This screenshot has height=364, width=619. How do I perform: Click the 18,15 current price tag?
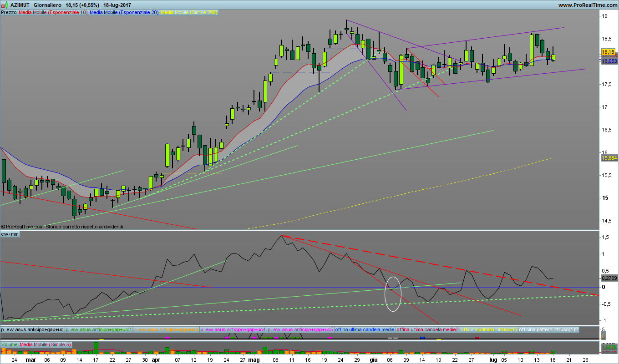608,52
